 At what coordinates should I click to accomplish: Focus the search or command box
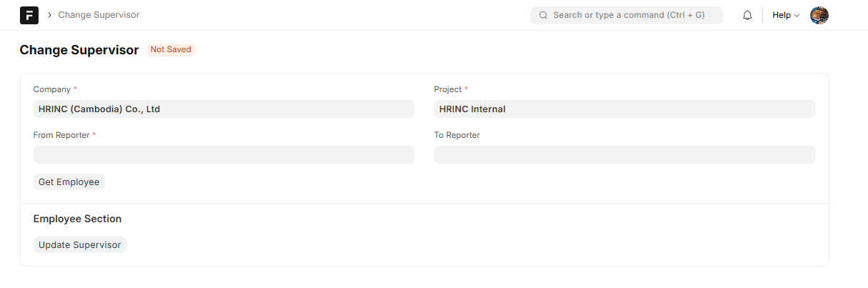click(x=628, y=15)
